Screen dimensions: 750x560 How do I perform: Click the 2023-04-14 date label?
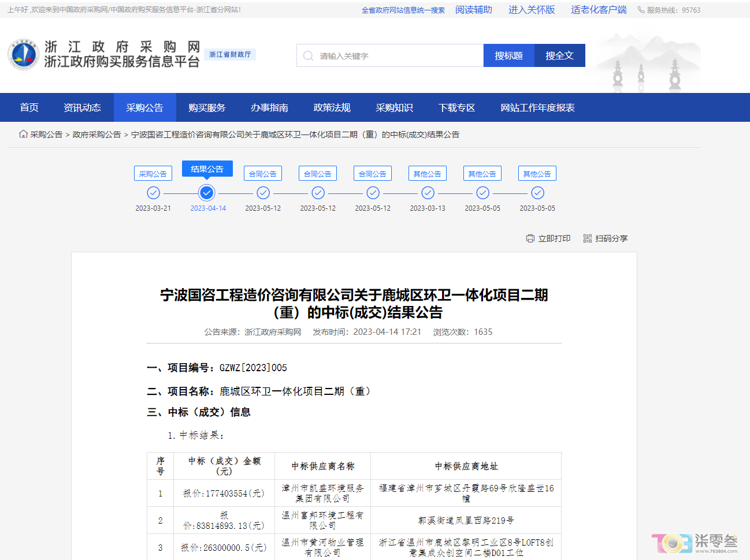(208, 208)
